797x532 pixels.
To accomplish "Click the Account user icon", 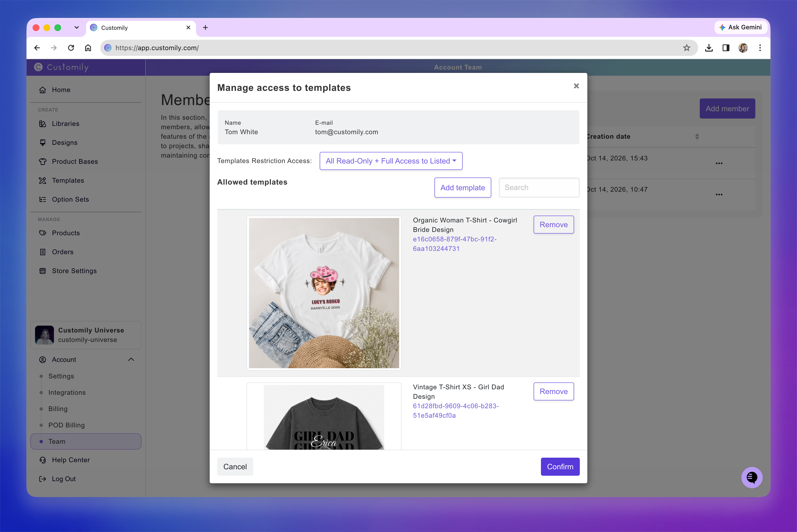I will (x=42, y=360).
